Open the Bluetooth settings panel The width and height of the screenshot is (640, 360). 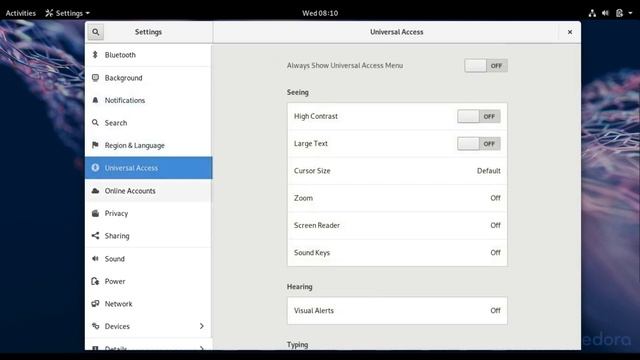click(149, 55)
